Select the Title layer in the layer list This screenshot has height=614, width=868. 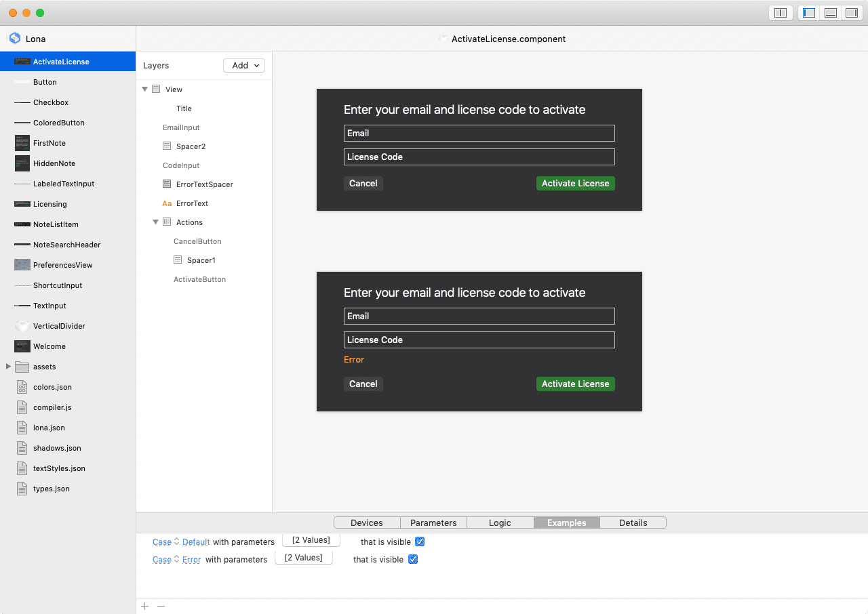point(184,108)
